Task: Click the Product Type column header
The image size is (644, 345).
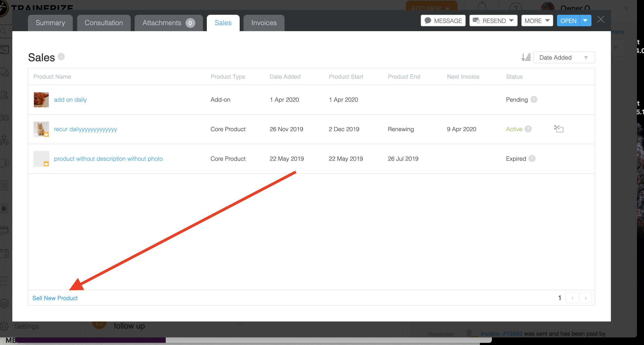Action: click(x=228, y=77)
